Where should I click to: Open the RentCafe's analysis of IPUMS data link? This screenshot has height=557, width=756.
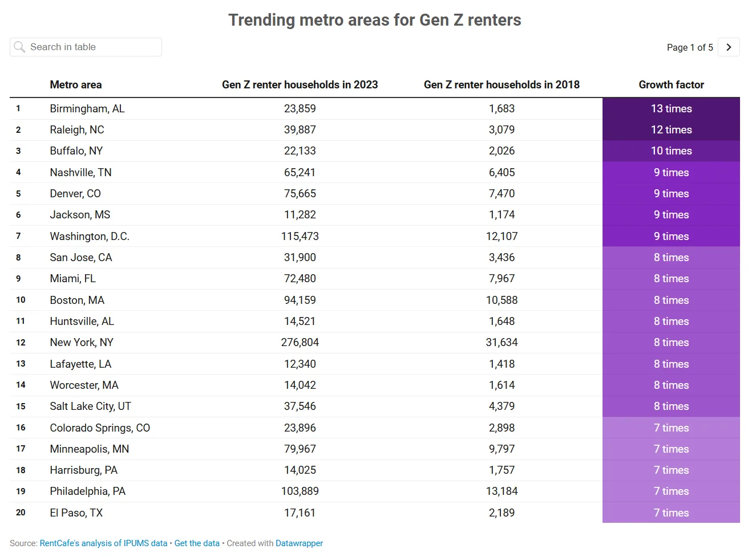[x=103, y=543]
